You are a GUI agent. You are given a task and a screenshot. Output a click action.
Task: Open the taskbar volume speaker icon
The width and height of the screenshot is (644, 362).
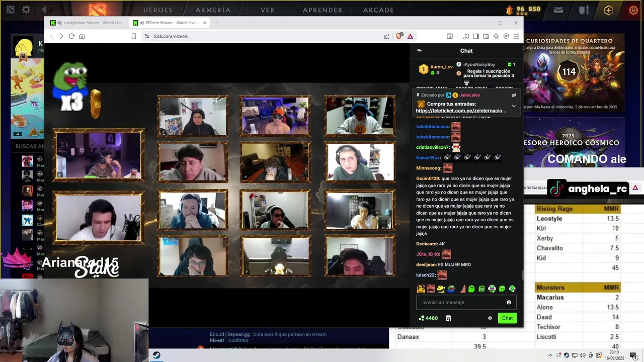583,355
